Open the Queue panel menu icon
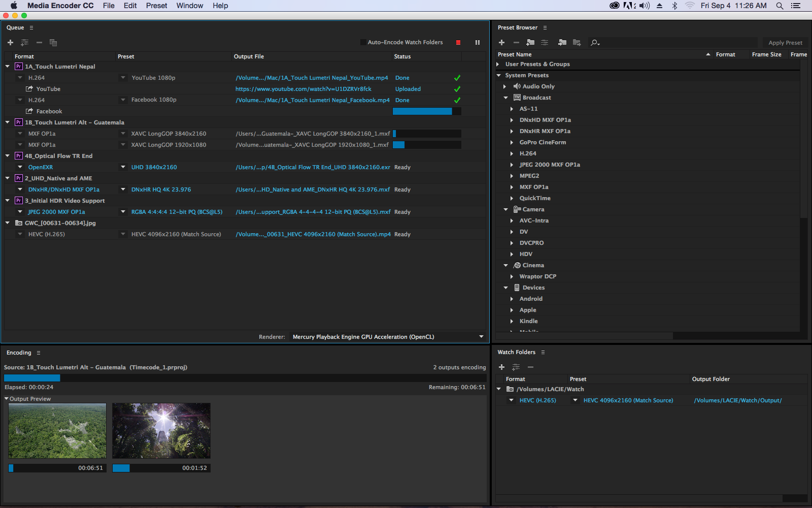812x508 pixels. (31, 27)
